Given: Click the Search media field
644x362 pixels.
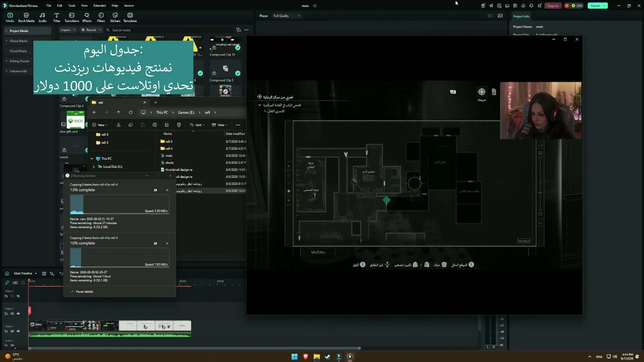Looking at the screenshot, I should (169, 30).
